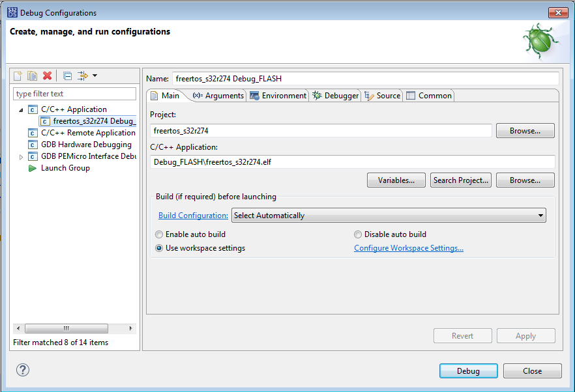Switch to the Debugger tab

336,96
